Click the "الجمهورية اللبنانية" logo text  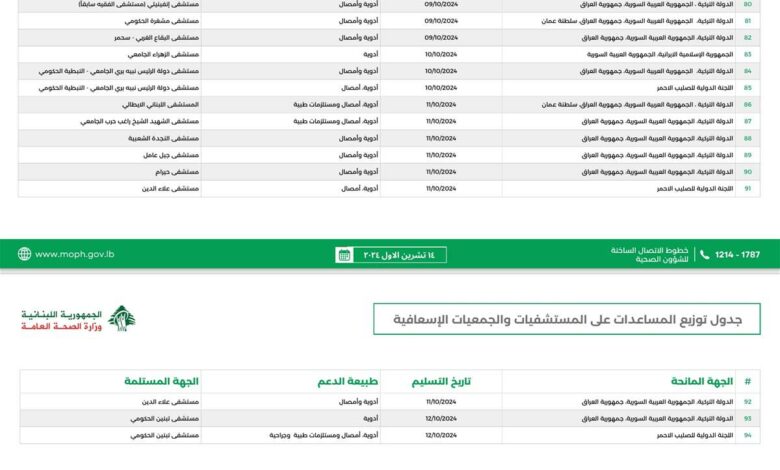pyautogui.click(x=61, y=315)
